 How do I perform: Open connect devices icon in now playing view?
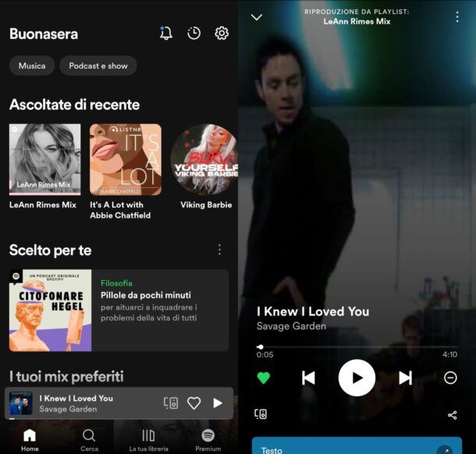[x=261, y=414]
